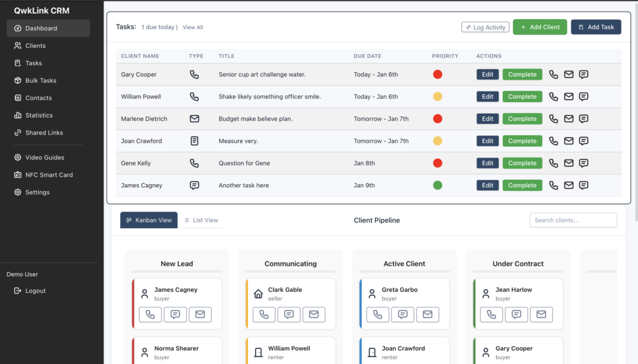Click James Cagney's green priority dot
Viewport: 638px width, 364px height.
(437, 185)
